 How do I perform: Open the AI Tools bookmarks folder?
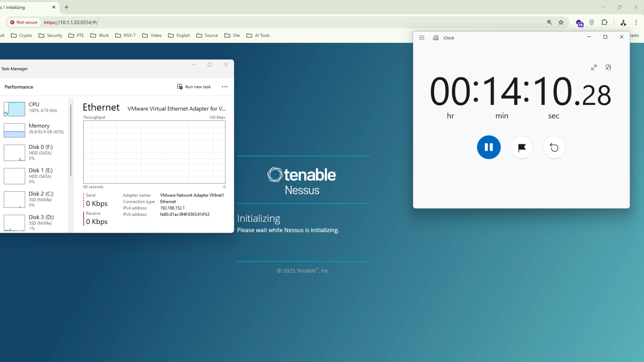click(x=258, y=36)
